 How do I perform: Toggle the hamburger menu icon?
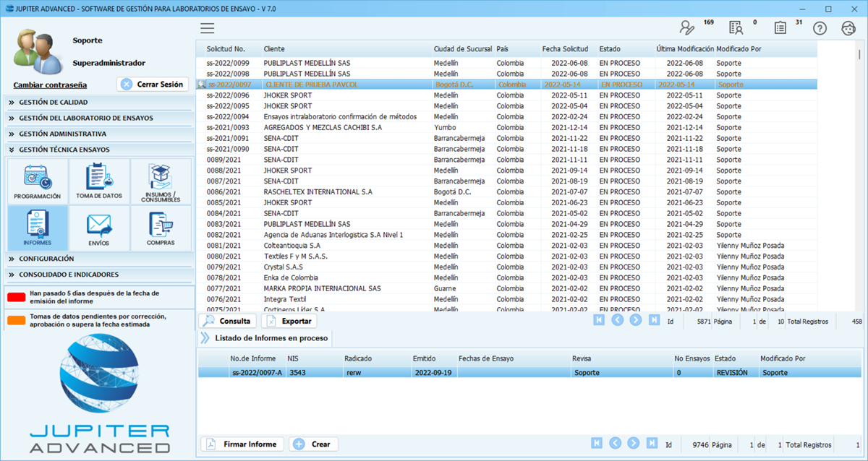pyautogui.click(x=208, y=28)
